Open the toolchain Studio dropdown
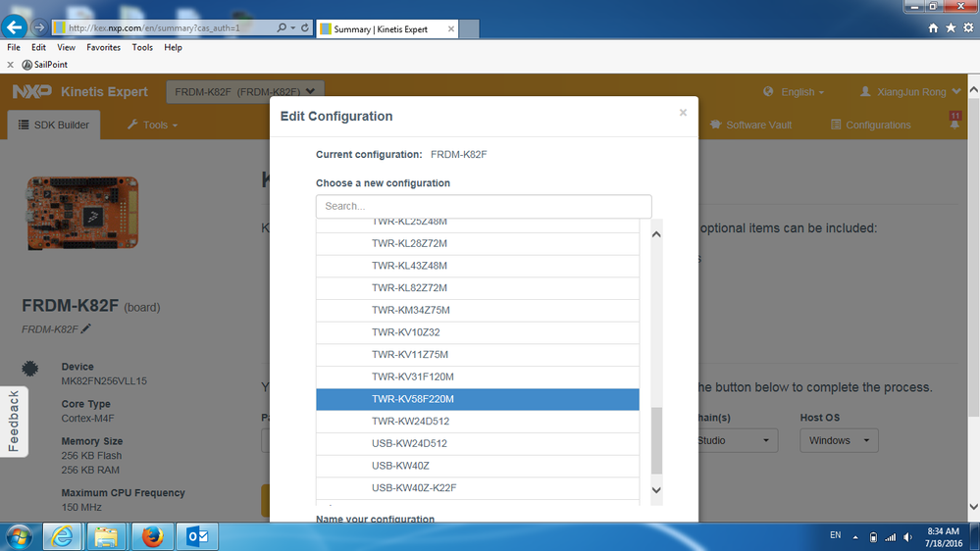 tap(738, 440)
